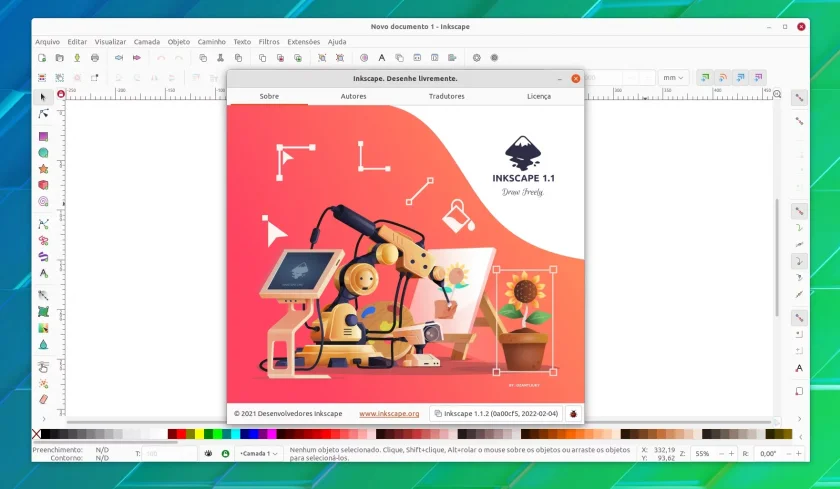
Task: Open the Arquivo menu
Action: tap(47, 42)
